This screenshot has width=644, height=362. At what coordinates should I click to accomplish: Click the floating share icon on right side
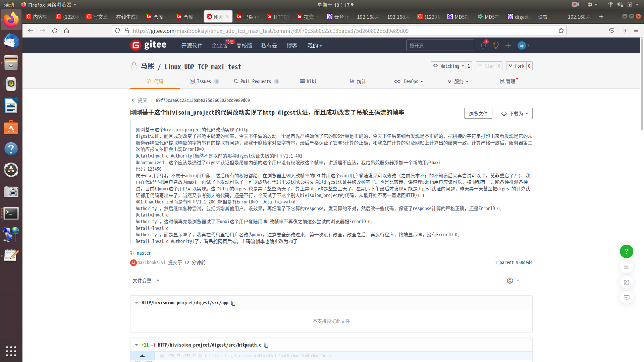[626, 282]
